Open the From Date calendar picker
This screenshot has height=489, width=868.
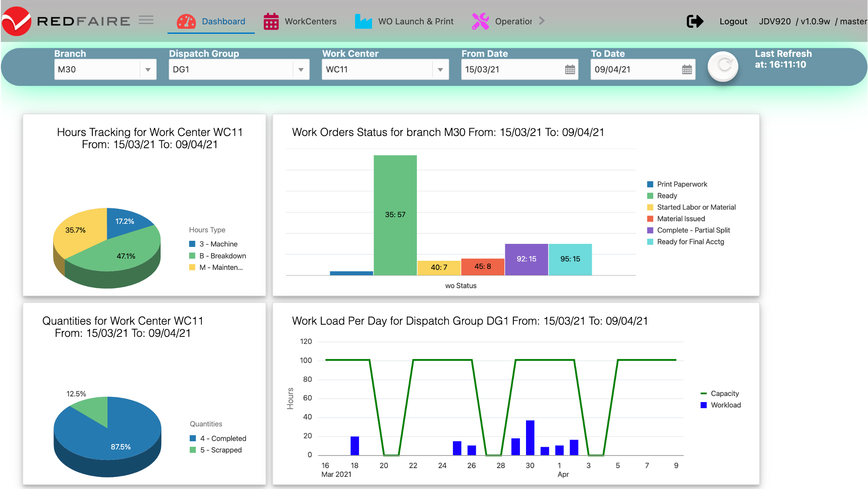coord(570,70)
